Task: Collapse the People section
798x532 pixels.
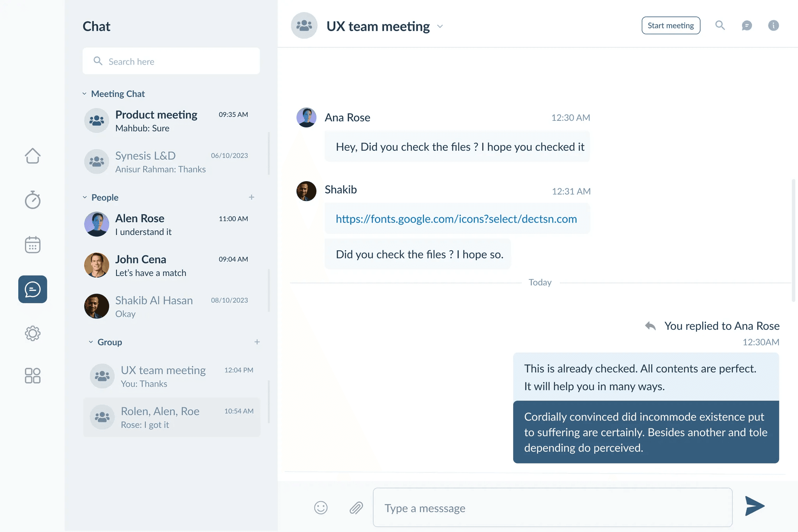Action: point(85,197)
